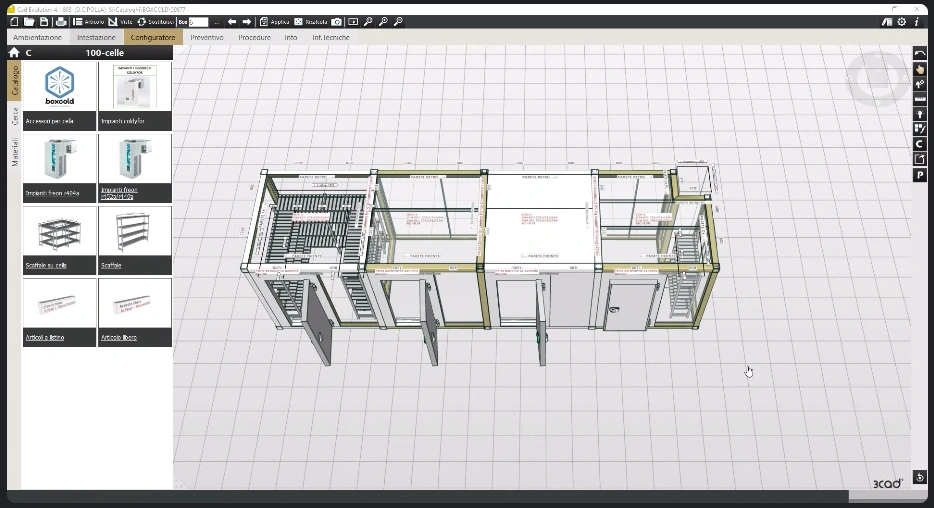Screen dimensions: 934x508
Task: Click the info 'i' icon
Action: [x=916, y=21]
